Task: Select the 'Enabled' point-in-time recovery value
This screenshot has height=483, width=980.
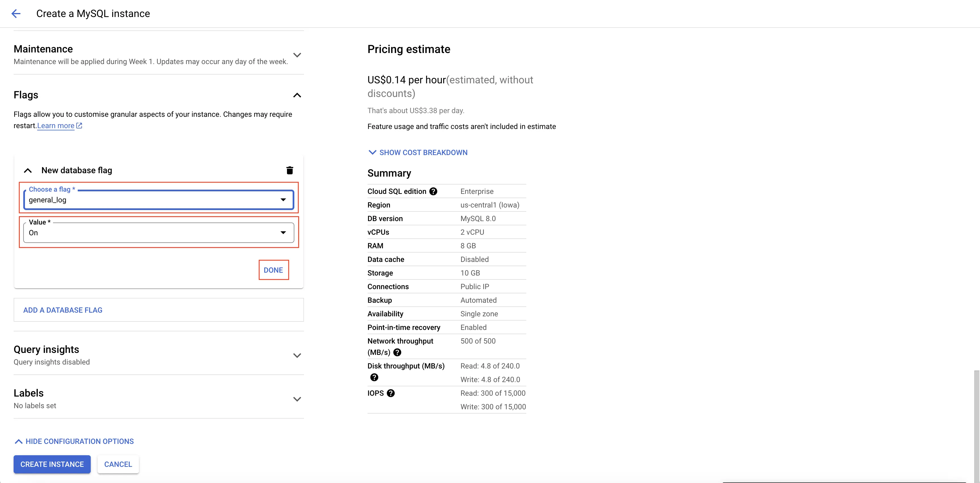Action: [x=473, y=327]
